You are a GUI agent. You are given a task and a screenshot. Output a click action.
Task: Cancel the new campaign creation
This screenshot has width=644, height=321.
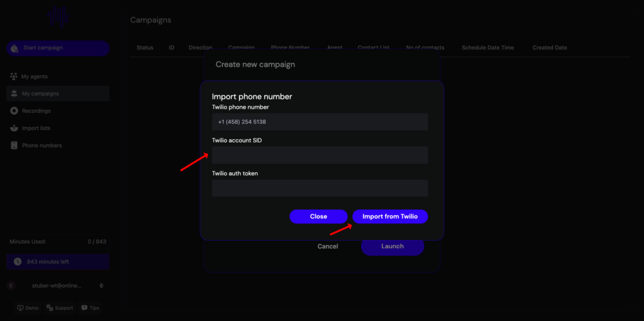pyautogui.click(x=328, y=246)
